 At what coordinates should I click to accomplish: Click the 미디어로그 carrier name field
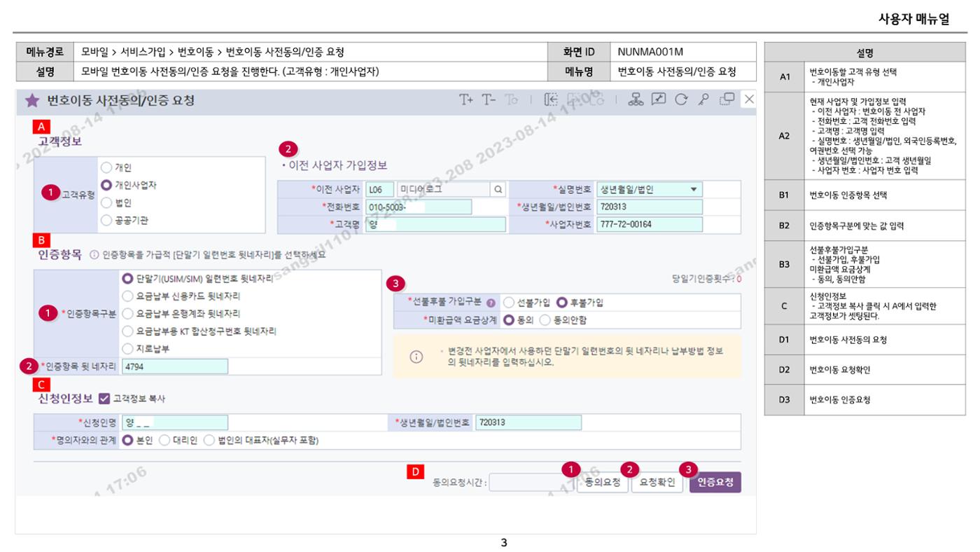point(443,189)
